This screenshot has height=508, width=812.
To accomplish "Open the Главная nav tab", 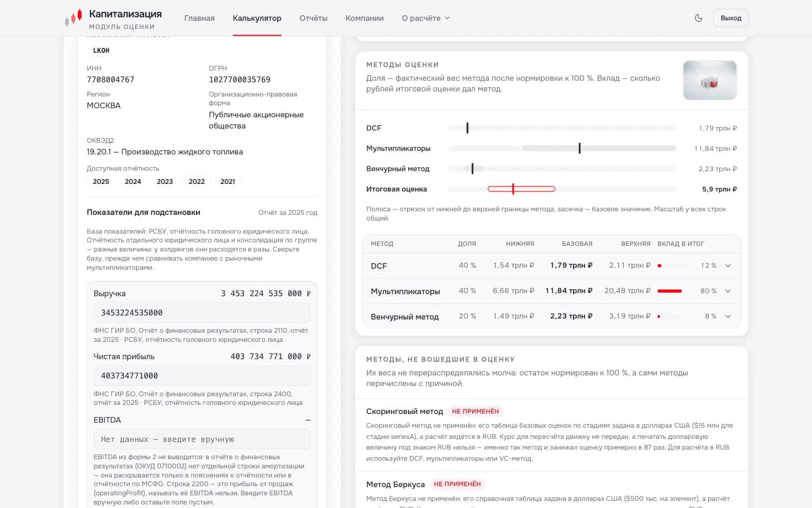I will click(199, 18).
